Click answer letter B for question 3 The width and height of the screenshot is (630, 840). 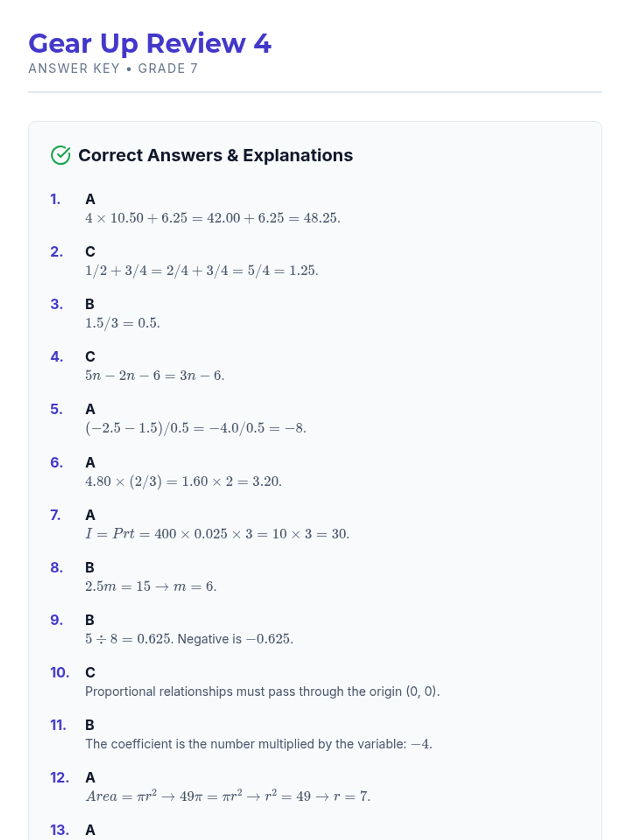(x=90, y=304)
